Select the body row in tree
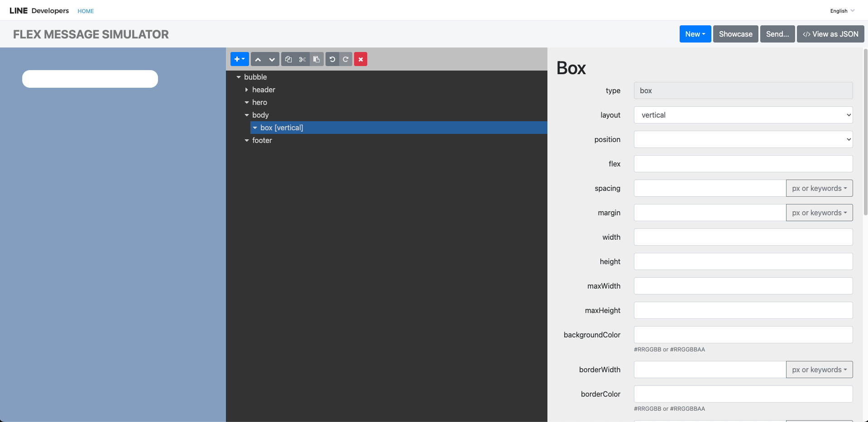The width and height of the screenshot is (868, 422). click(x=395, y=115)
